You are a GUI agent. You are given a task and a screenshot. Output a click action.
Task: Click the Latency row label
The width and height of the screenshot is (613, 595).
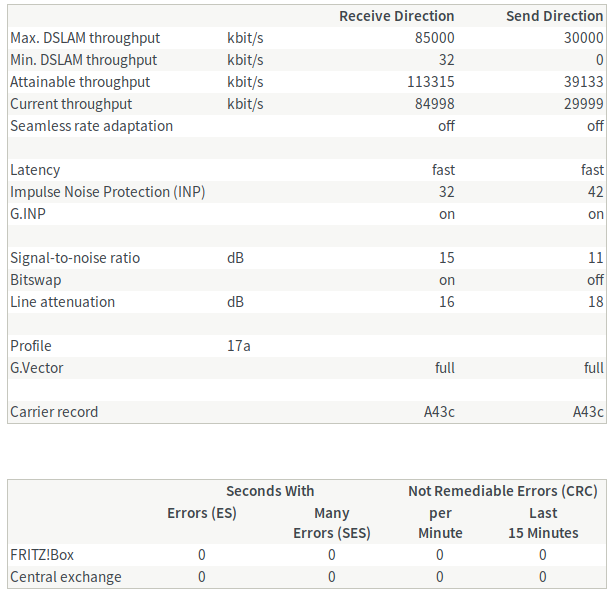pyautogui.click(x=35, y=170)
